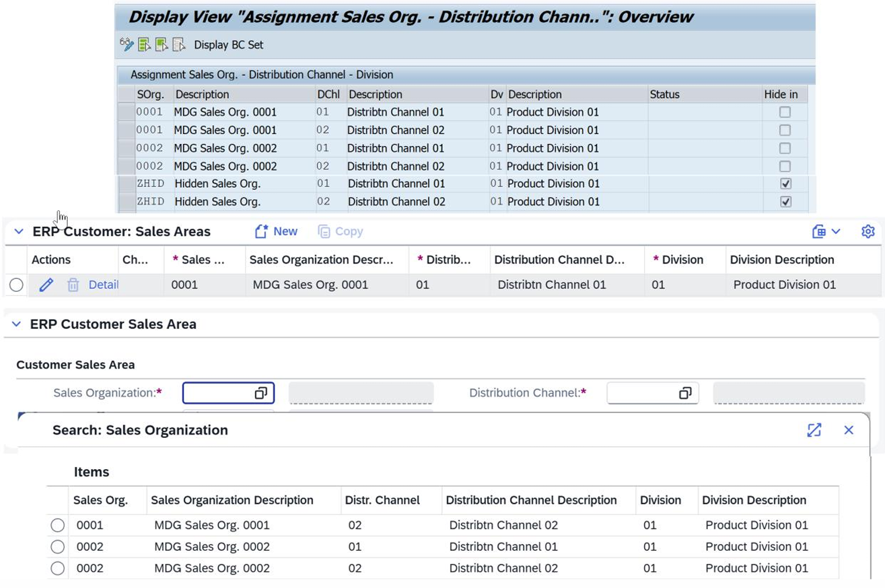Click the Select Block half-green list icon
Screen dimensions: 885x588
(162, 45)
